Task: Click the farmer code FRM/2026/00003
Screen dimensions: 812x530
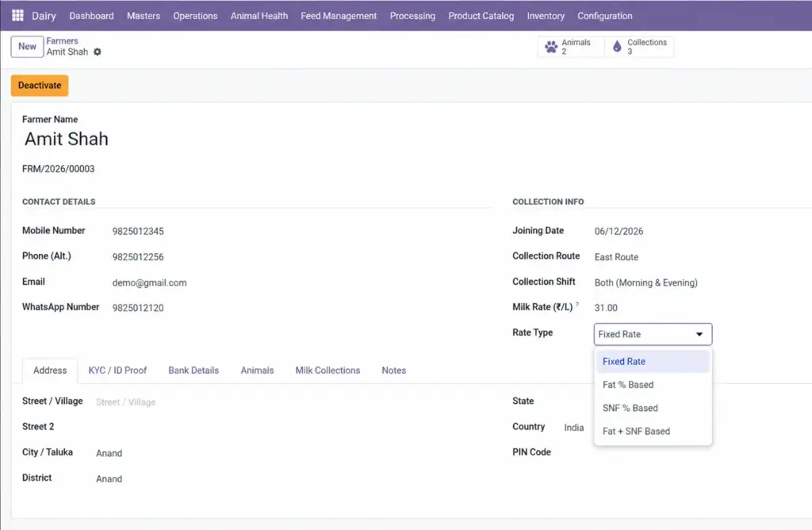Action: (59, 169)
